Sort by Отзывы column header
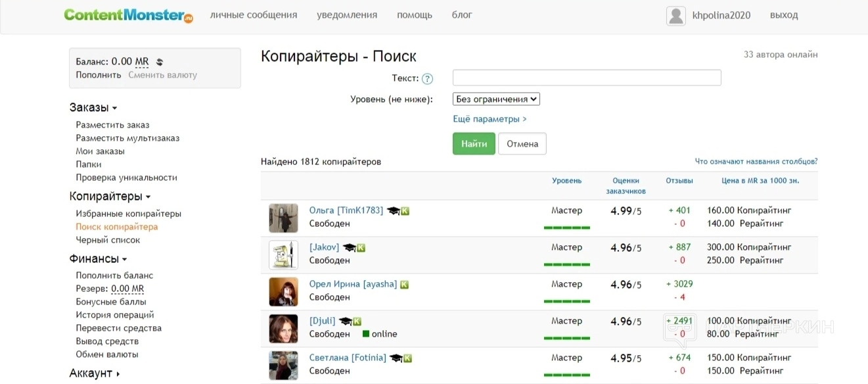 [679, 181]
